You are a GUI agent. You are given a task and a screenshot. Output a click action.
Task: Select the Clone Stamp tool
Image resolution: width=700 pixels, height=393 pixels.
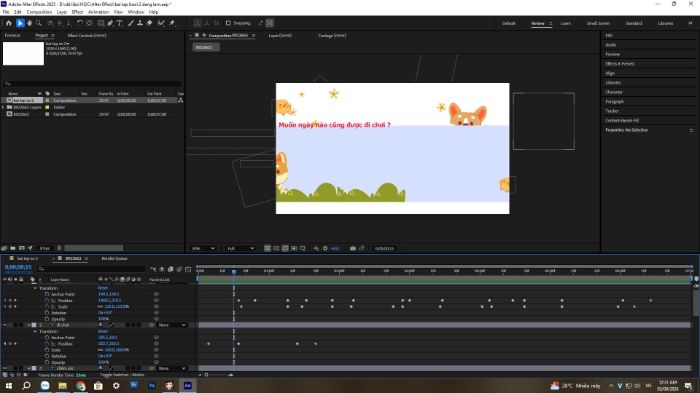(140, 23)
